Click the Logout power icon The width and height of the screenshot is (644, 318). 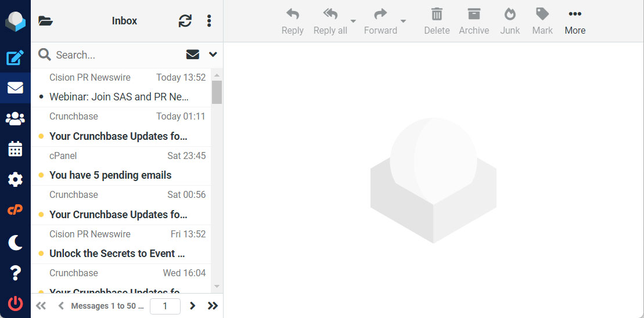click(x=15, y=302)
